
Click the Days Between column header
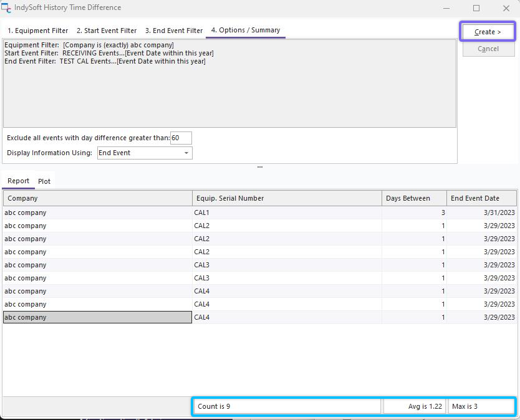[414, 198]
